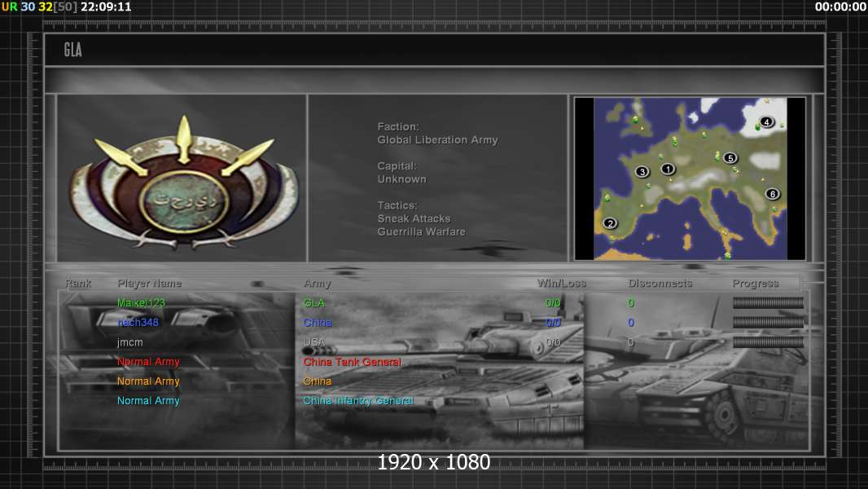Click the GLA faction emblem
This screenshot has width=868, height=489.
coord(184,182)
